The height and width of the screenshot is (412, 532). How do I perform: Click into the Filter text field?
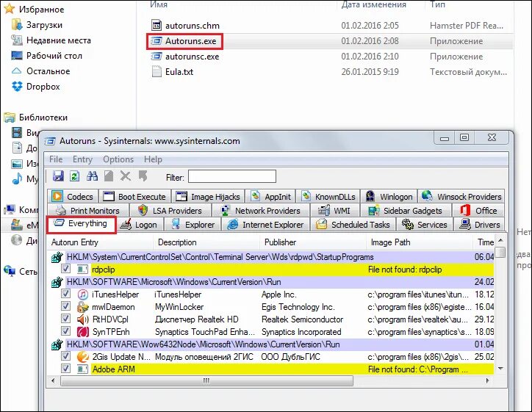pos(232,177)
